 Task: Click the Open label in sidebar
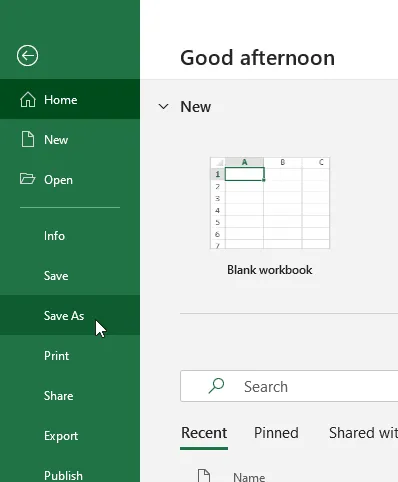[58, 180]
